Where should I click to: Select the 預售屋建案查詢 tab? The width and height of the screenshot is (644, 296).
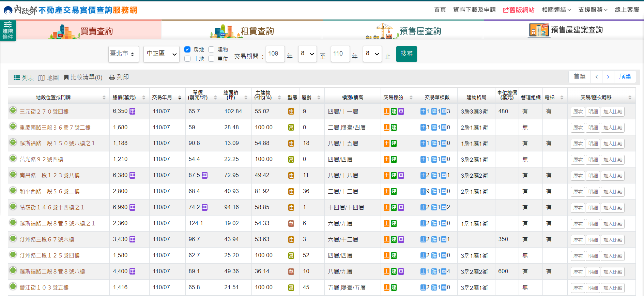coord(564,30)
